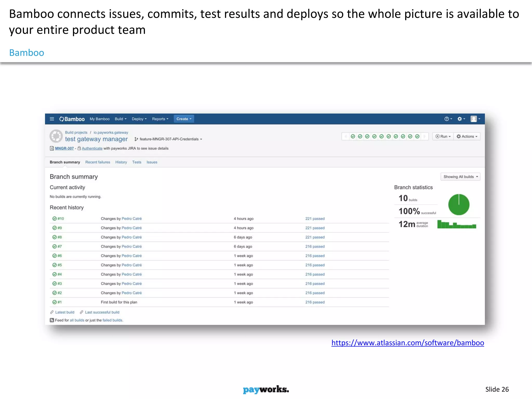The image size is (532, 399).
Task: Click the '12m average duration' statistic
Action: tap(413, 224)
